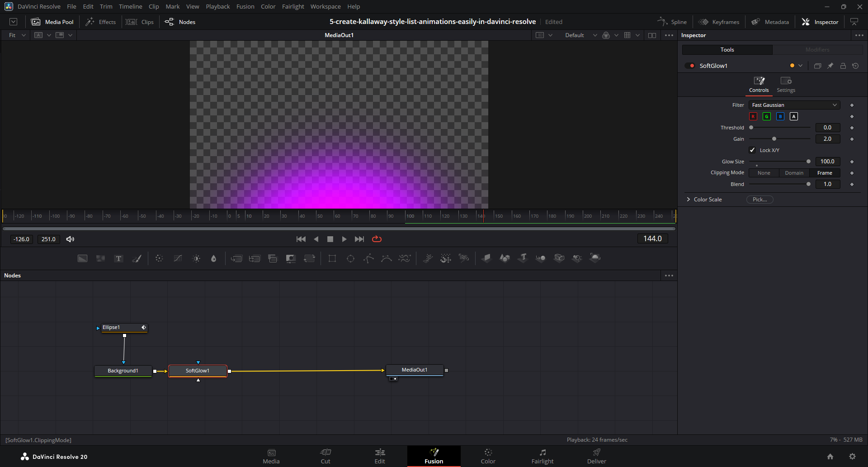Click the Pick... button
868x467 pixels.
(x=759, y=200)
